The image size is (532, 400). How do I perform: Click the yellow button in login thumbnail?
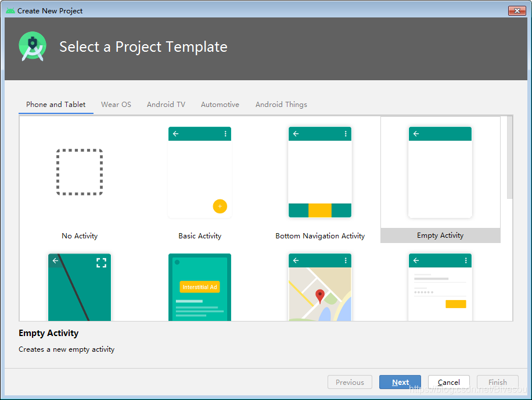[456, 304]
